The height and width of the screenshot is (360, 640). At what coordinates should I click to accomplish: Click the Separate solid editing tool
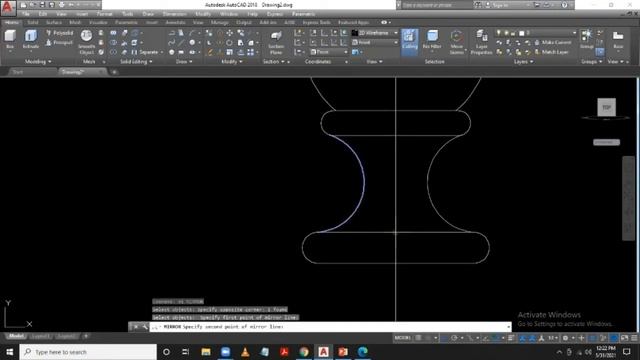(145, 52)
